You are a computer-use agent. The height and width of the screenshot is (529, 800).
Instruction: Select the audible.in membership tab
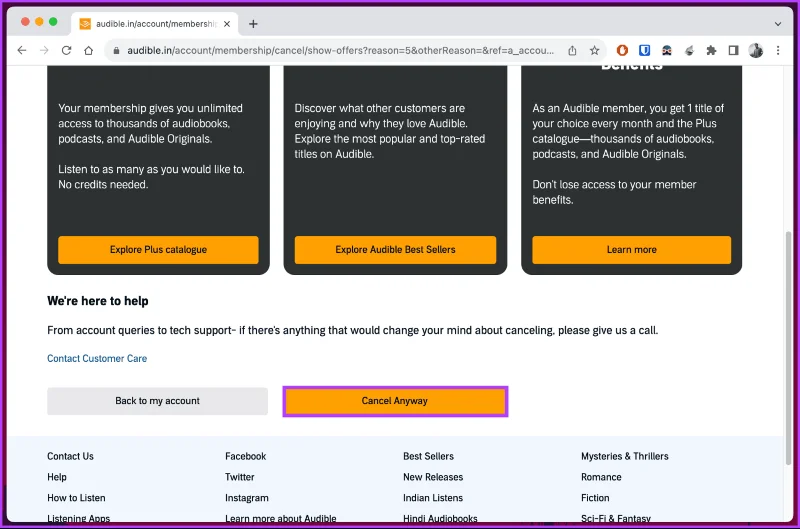tap(156, 24)
